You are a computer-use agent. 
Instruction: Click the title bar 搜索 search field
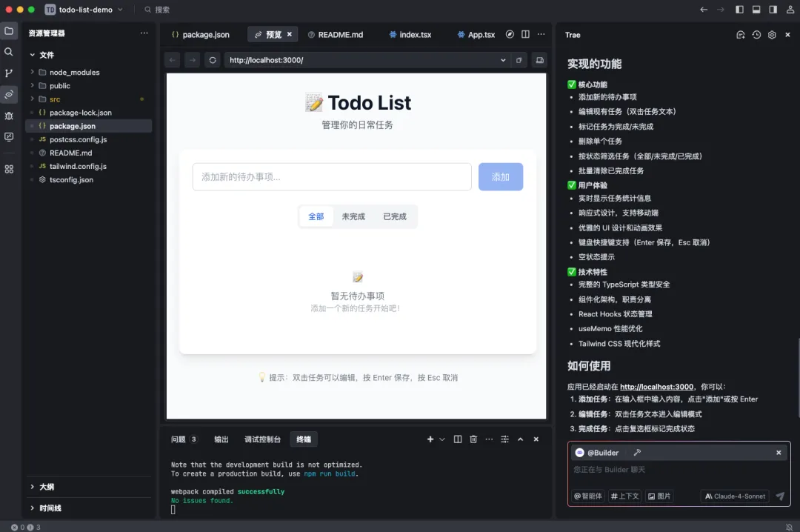tap(157, 9)
